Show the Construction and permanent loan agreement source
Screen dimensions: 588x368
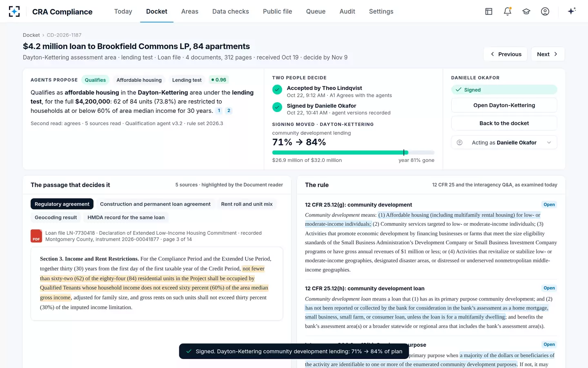155,204
